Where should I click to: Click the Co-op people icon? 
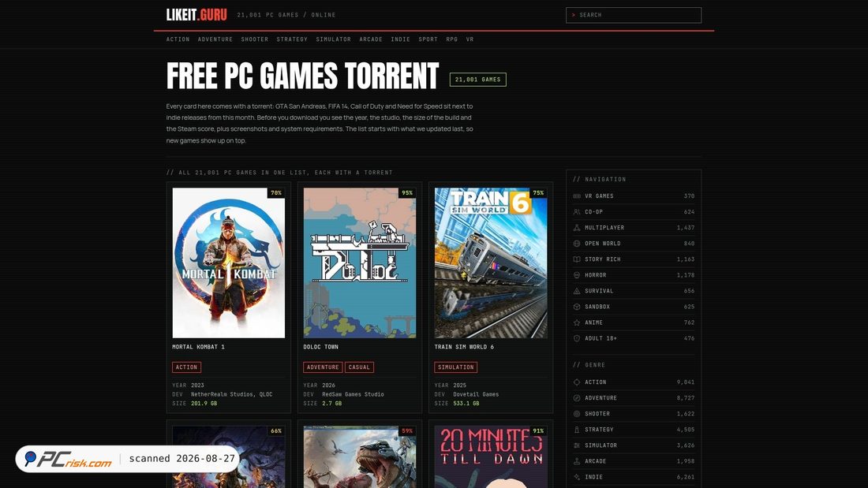tap(576, 212)
